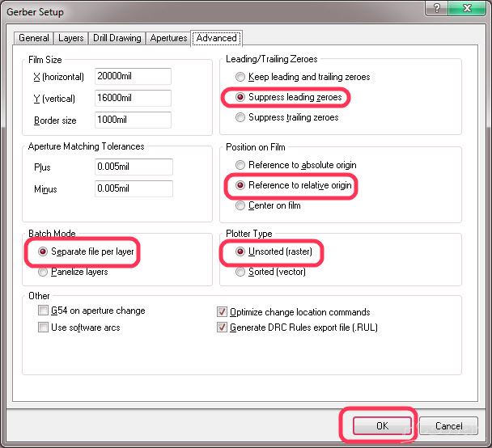Viewport: 492px width, 448px height.
Task: Select the Apertures tab
Action: [x=168, y=38]
